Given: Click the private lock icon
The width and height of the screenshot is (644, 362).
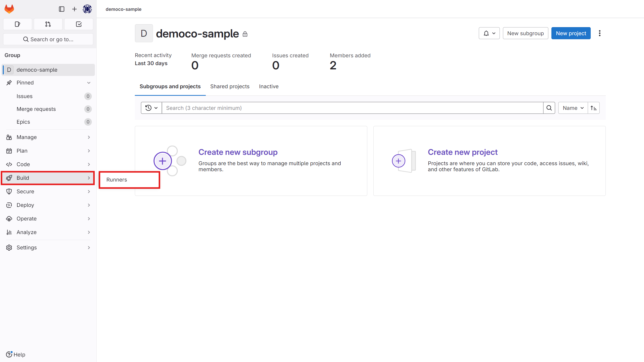Looking at the screenshot, I should point(245,34).
